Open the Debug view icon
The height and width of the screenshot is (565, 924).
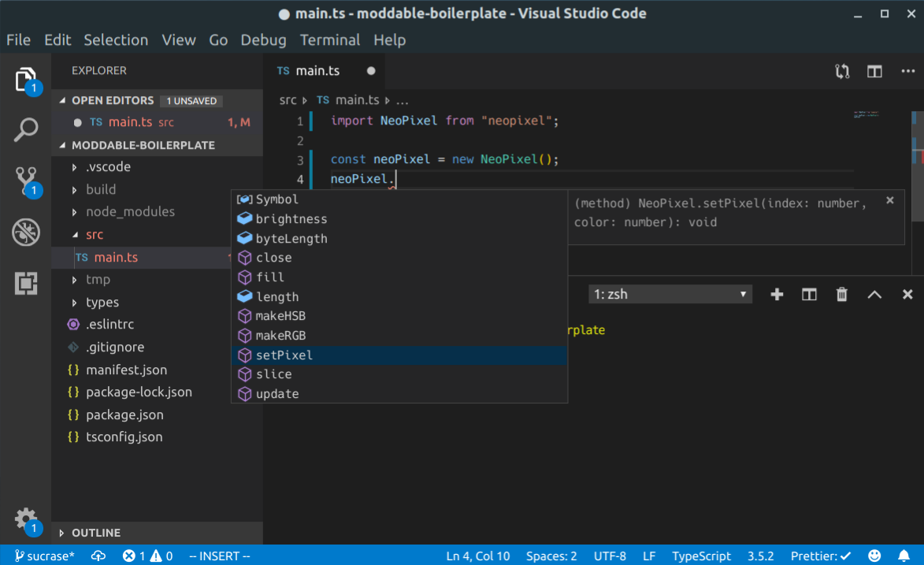pyautogui.click(x=26, y=232)
